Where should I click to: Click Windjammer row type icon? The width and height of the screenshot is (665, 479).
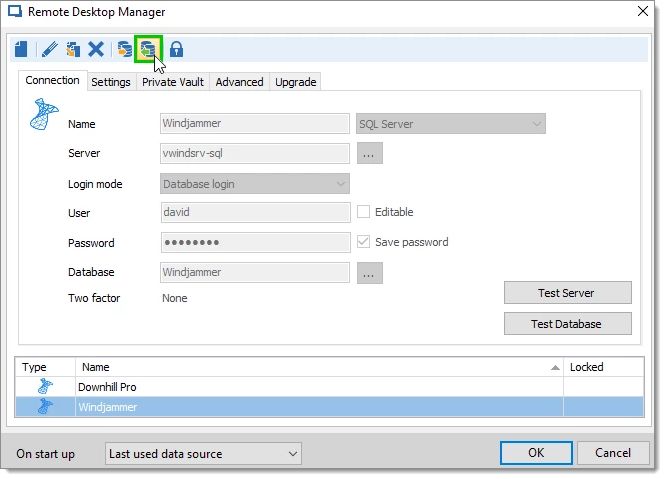point(45,406)
